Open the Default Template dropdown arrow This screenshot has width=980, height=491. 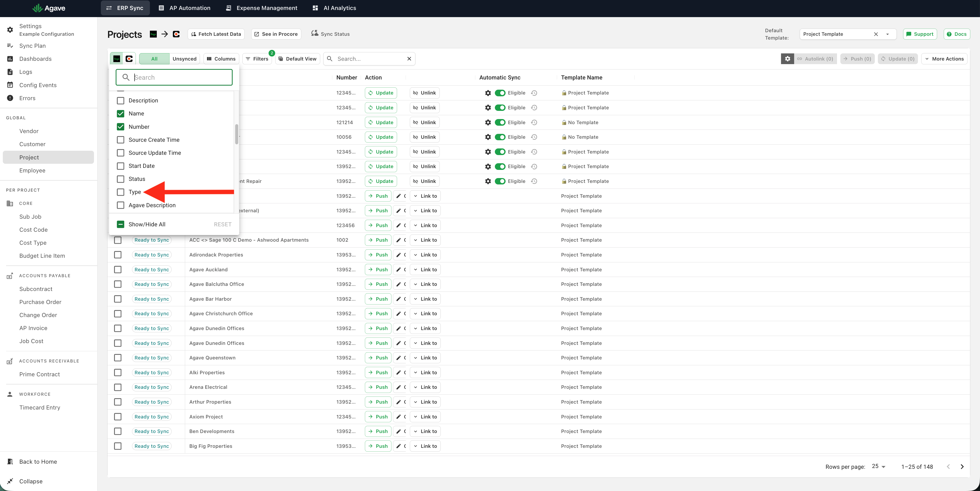coord(888,34)
